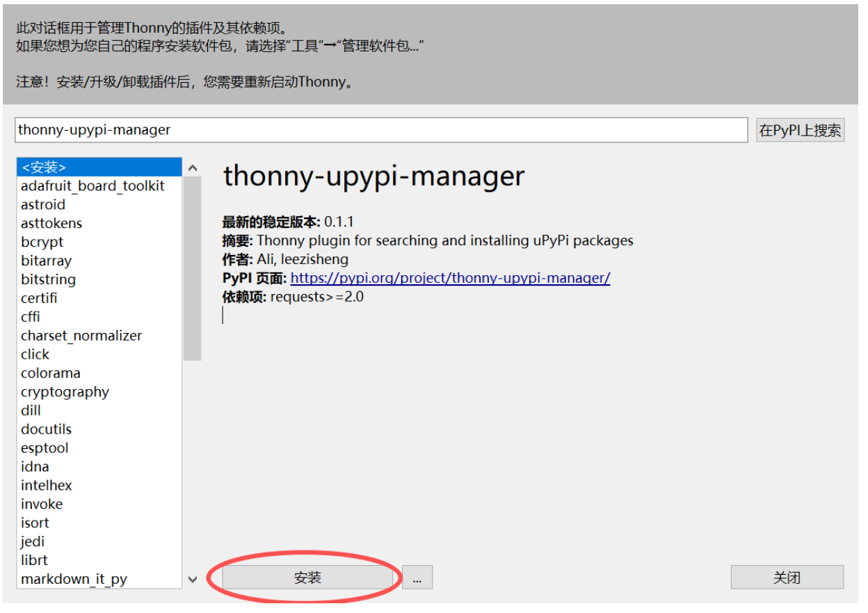
Task: Select the jedi package entry
Action: pos(33,542)
